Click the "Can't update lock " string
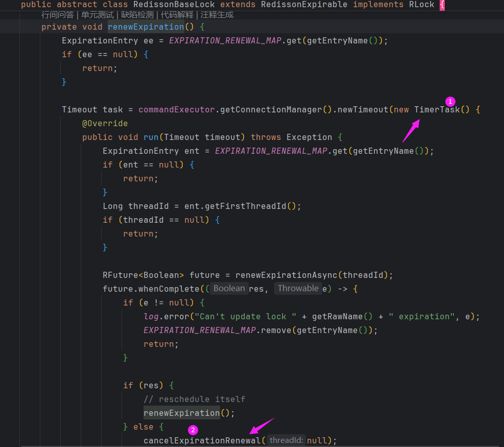504x447 pixels. pos(246,316)
